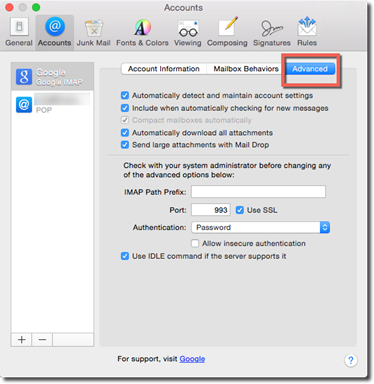The image size is (374, 384).
Task: Close the Accounts window with red button
Action: pos(9,7)
